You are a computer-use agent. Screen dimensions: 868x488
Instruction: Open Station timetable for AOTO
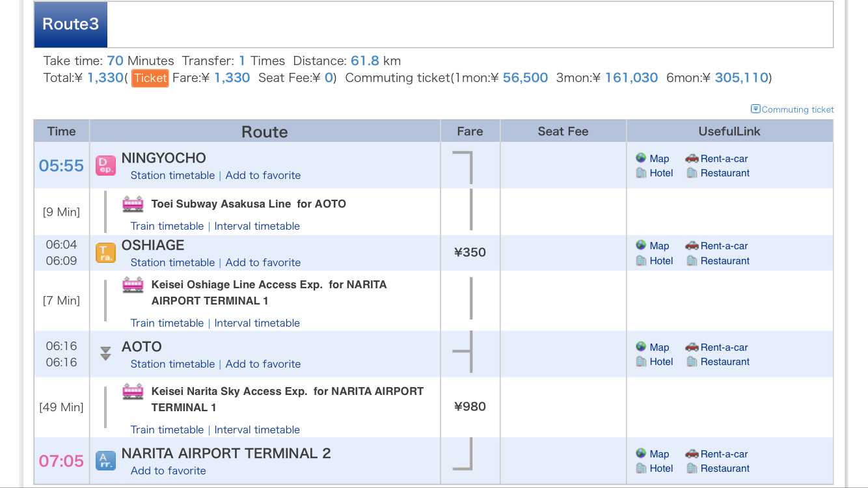point(172,364)
